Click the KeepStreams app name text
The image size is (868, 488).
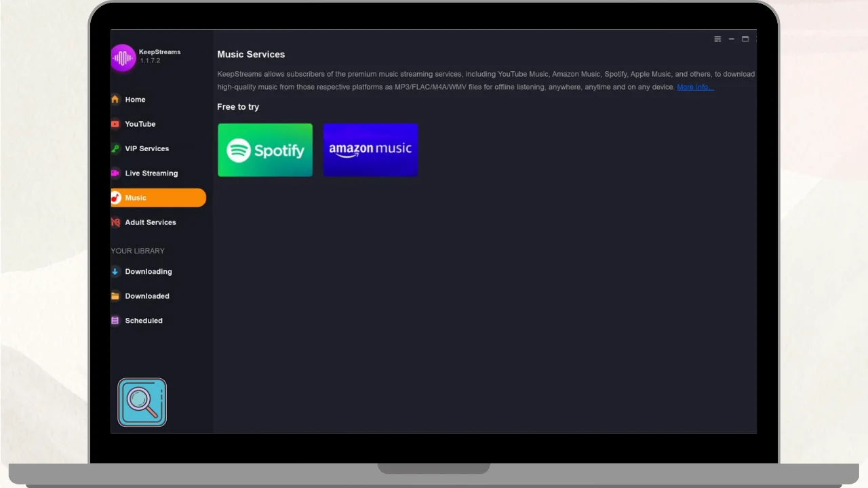click(x=159, y=52)
